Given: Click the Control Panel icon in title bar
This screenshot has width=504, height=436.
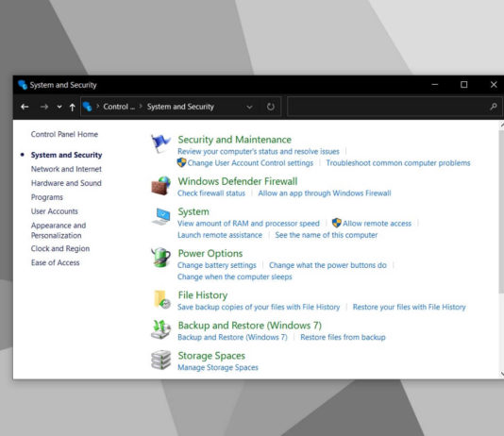Looking at the screenshot, I should coord(22,85).
